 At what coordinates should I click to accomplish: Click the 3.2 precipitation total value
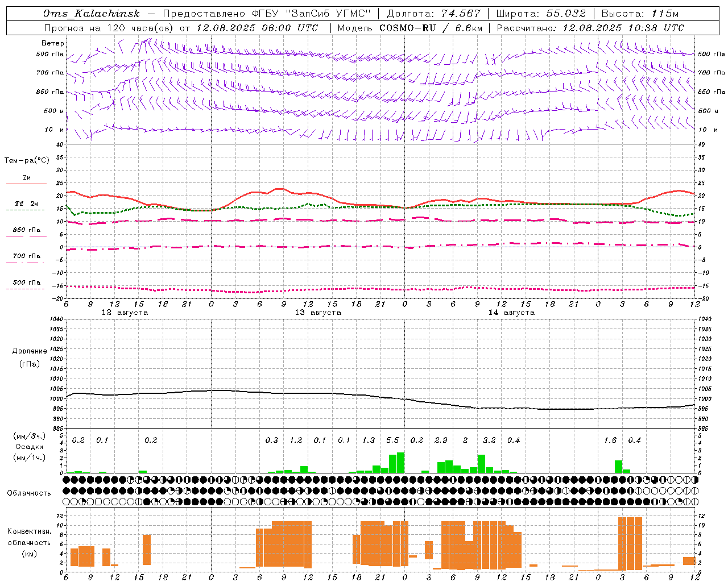click(x=489, y=440)
